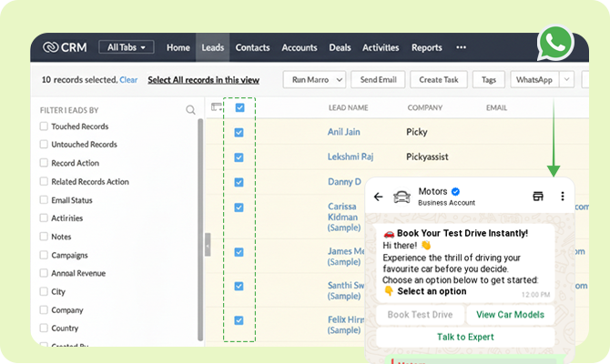Uncheck the Carissa Kidman row checkbox
This screenshot has width=610, height=364.
(x=239, y=207)
